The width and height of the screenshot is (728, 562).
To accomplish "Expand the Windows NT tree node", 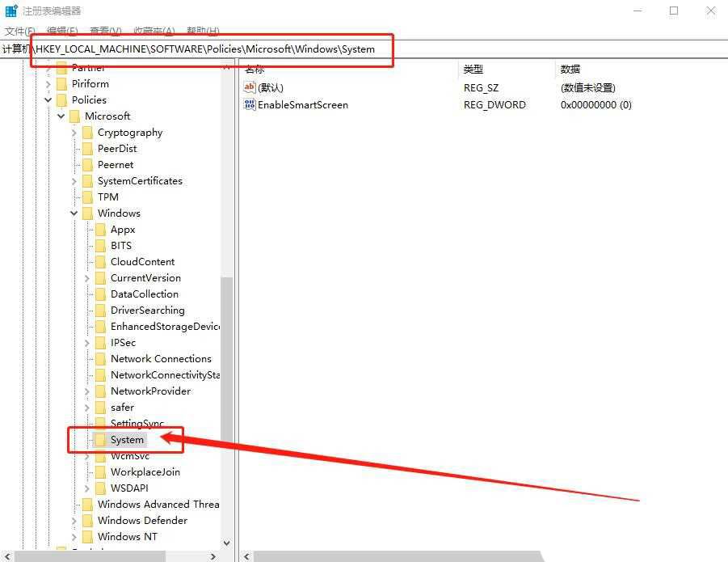I will tap(73, 536).
